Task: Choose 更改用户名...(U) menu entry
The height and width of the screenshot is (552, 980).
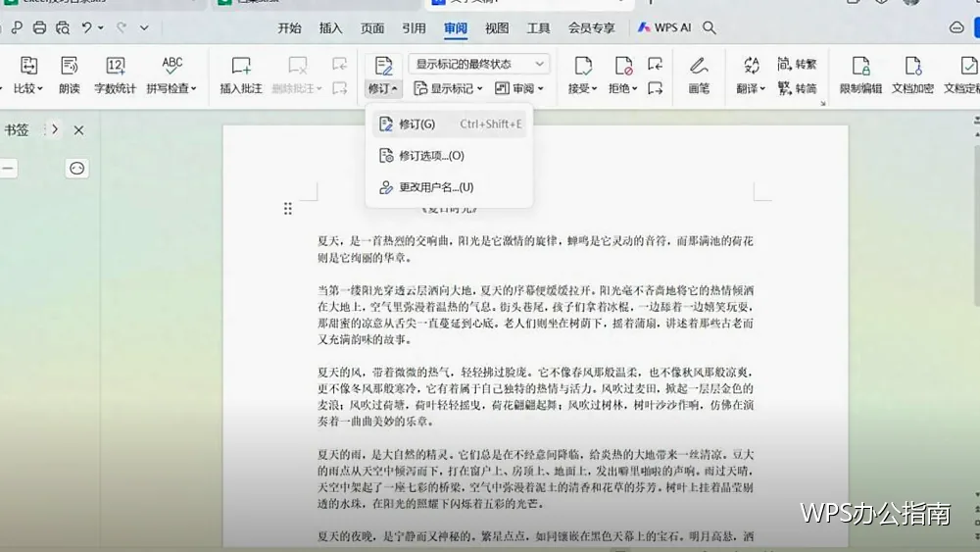Action: point(450,187)
